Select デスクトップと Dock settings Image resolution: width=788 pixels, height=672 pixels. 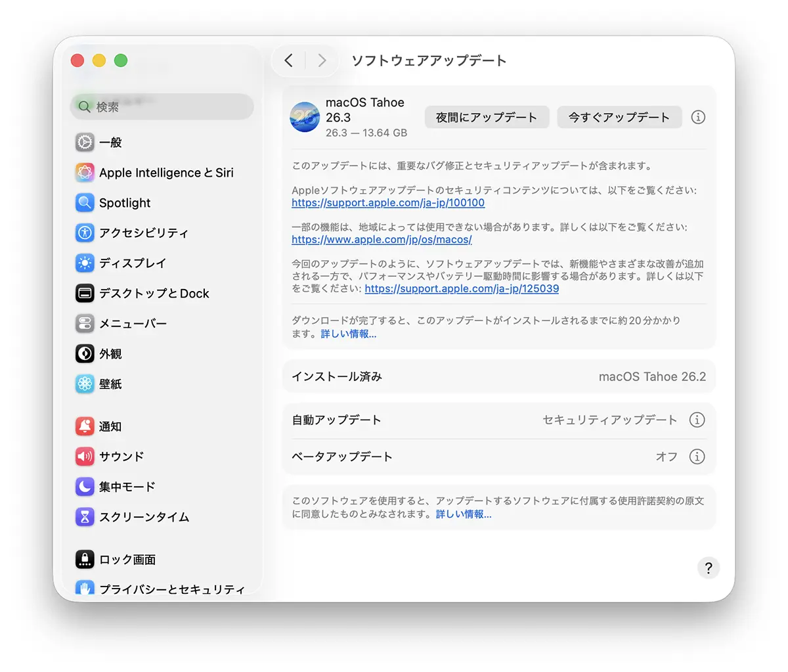pos(153,294)
